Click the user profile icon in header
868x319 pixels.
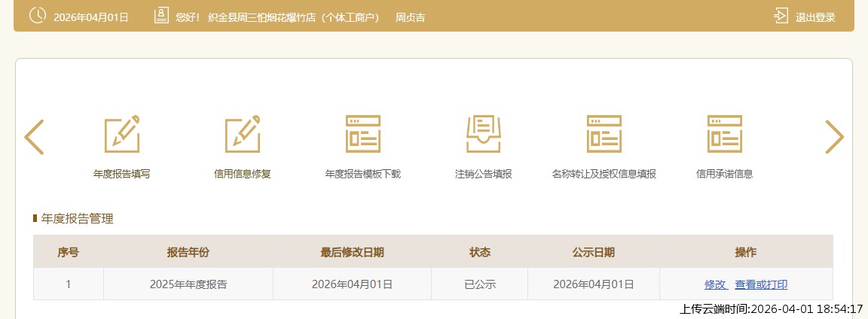(x=161, y=16)
